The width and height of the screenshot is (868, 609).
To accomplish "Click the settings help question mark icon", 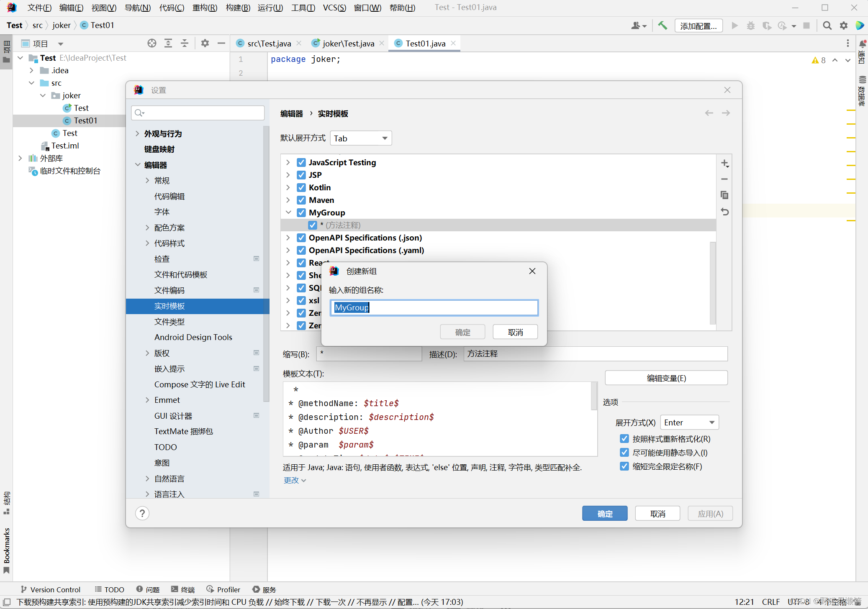I will pos(142,513).
